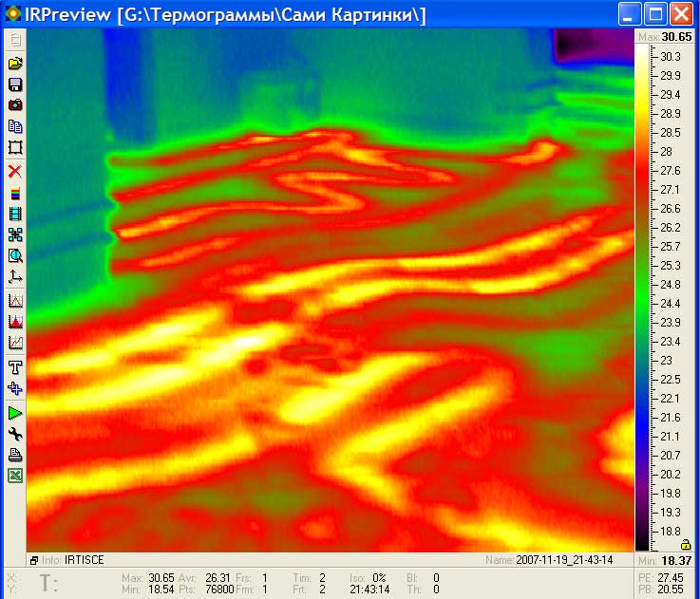Open the filled red histogram chart icon

point(15,322)
